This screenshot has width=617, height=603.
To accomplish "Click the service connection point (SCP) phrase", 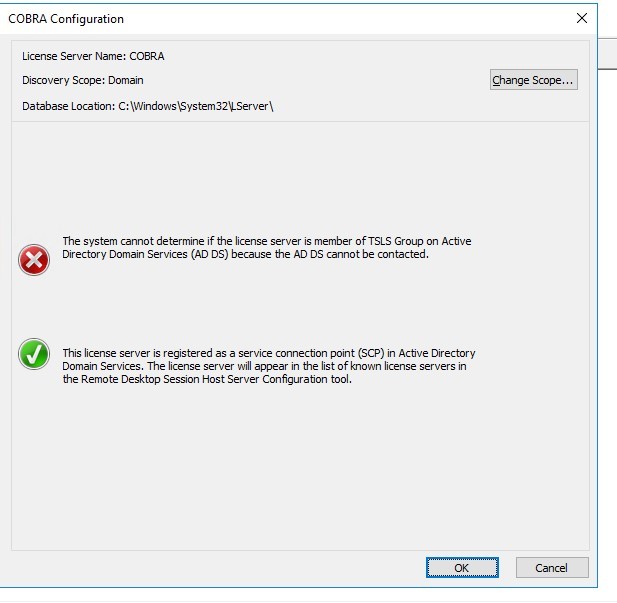I will [311, 353].
